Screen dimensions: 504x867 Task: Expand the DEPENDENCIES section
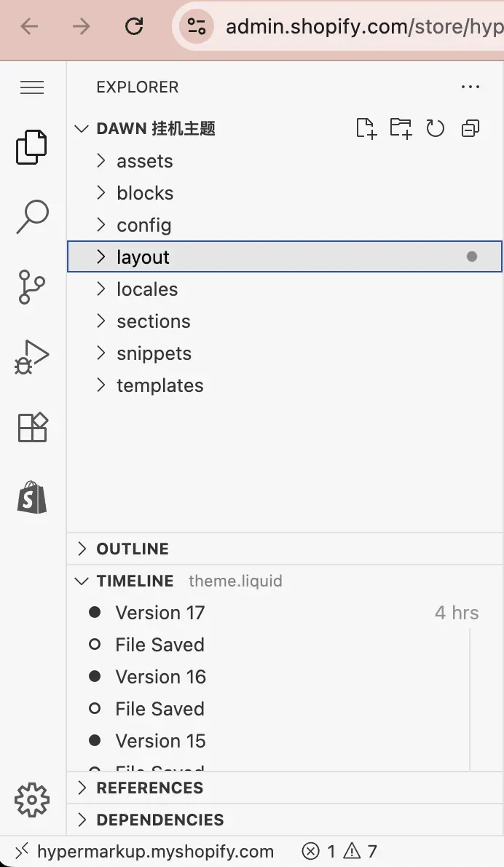(285, 820)
